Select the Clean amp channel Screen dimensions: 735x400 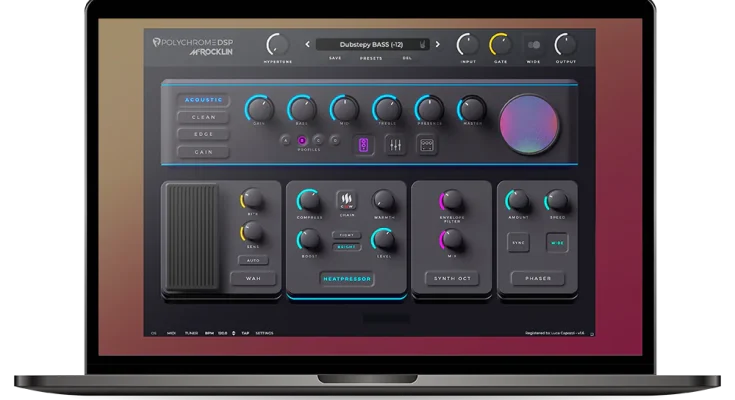(203, 117)
